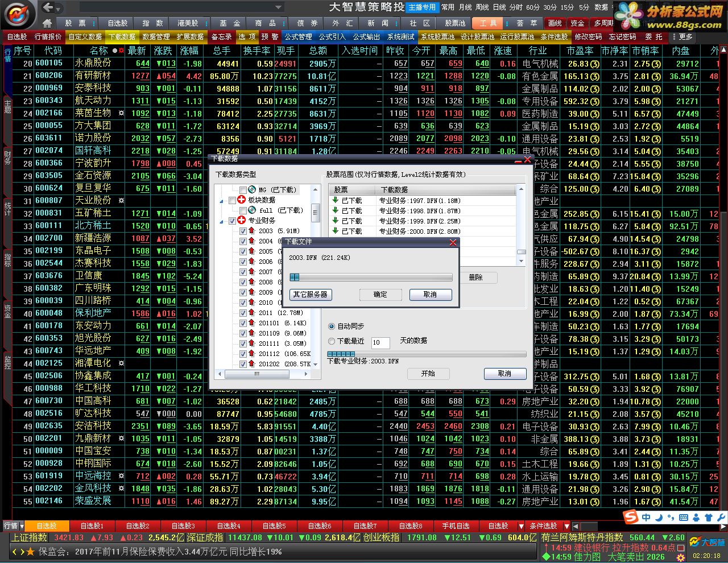The height and width of the screenshot is (563, 728).
Task: Click the 开始 button in 下载数据 dialog
Action: click(428, 374)
